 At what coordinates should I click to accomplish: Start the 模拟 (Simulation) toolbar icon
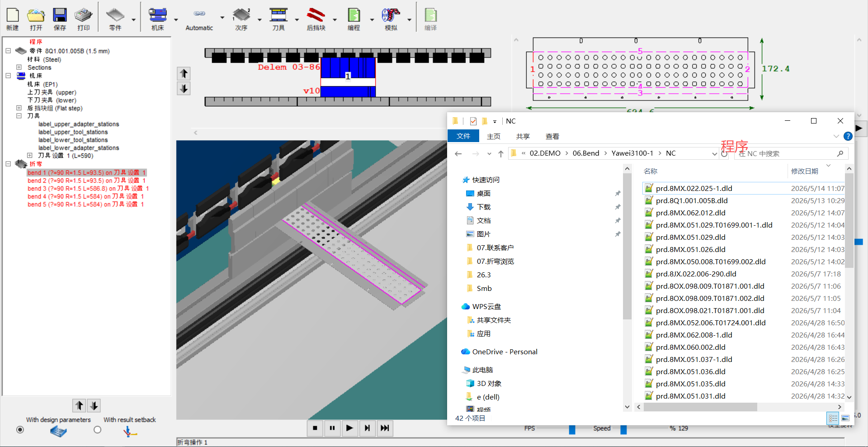point(391,15)
